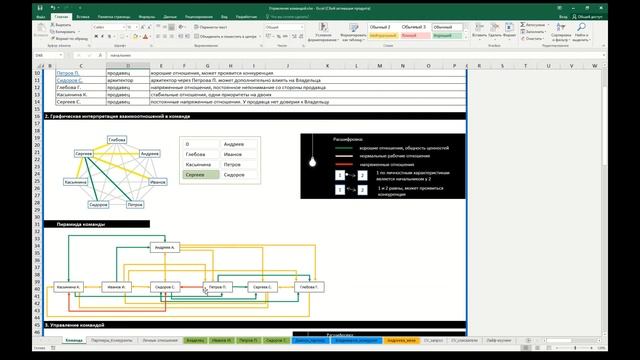Cut the selection (Вырезать)
The width and height of the screenshot is (640, 360).
point(61,25)
